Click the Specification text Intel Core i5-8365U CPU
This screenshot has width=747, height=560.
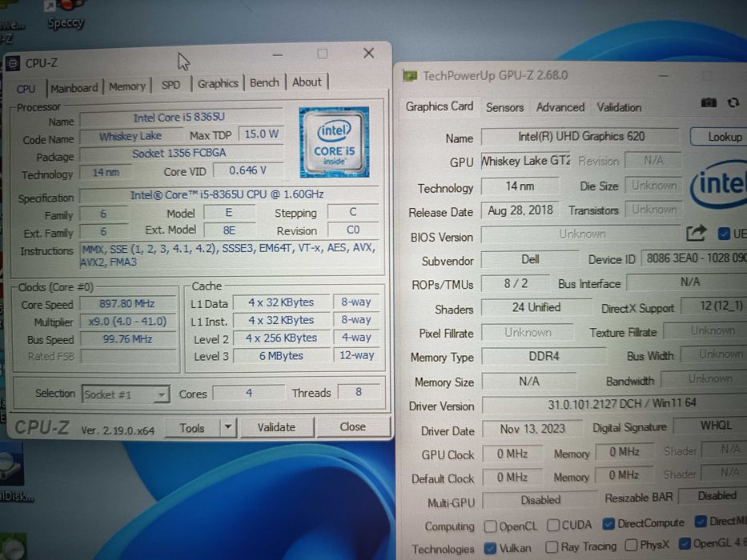(227, 194)
